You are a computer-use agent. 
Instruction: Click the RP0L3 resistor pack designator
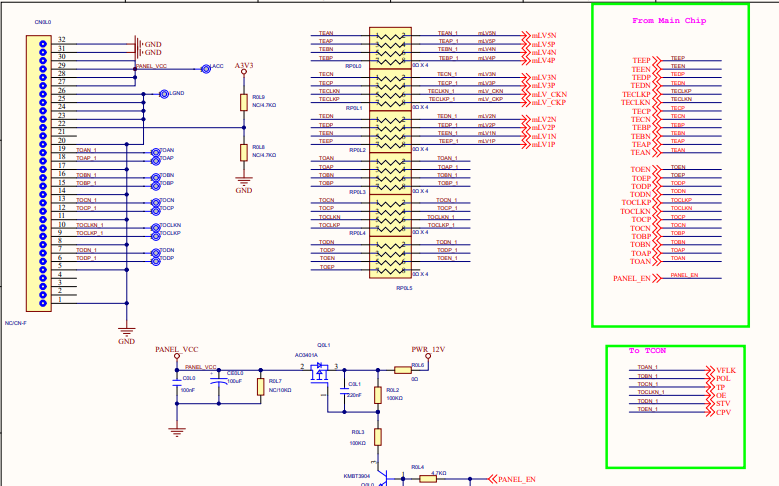(357, 192)
